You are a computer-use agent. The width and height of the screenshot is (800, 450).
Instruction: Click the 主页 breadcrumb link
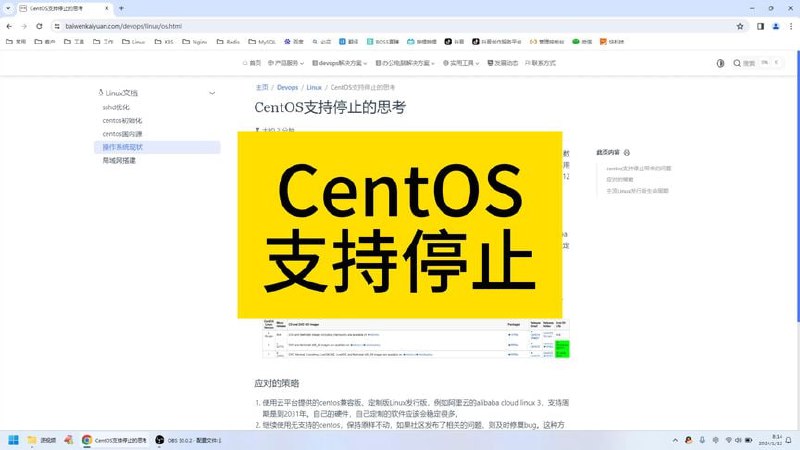click(x=262, y=87)
